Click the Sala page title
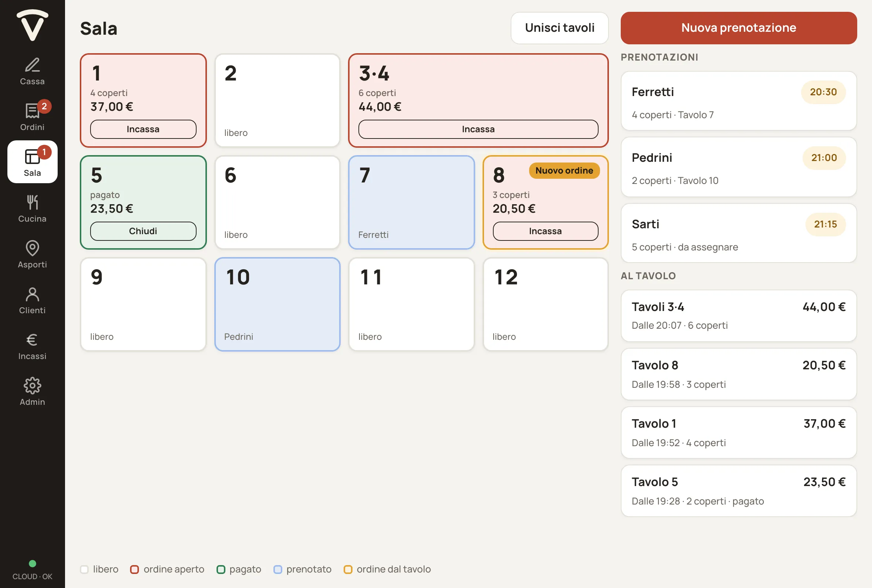Viewport: 872px width, 588px height. [x=99, y=28]
